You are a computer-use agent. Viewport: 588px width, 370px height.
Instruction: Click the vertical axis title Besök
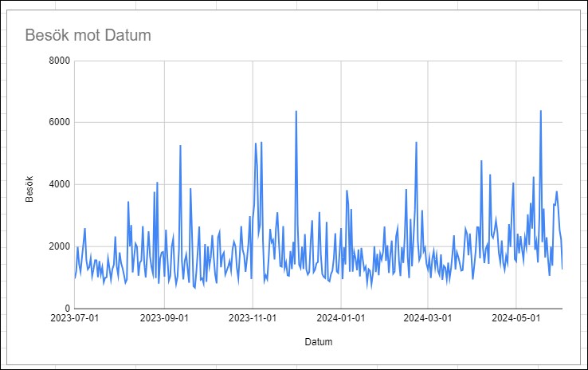29,187
